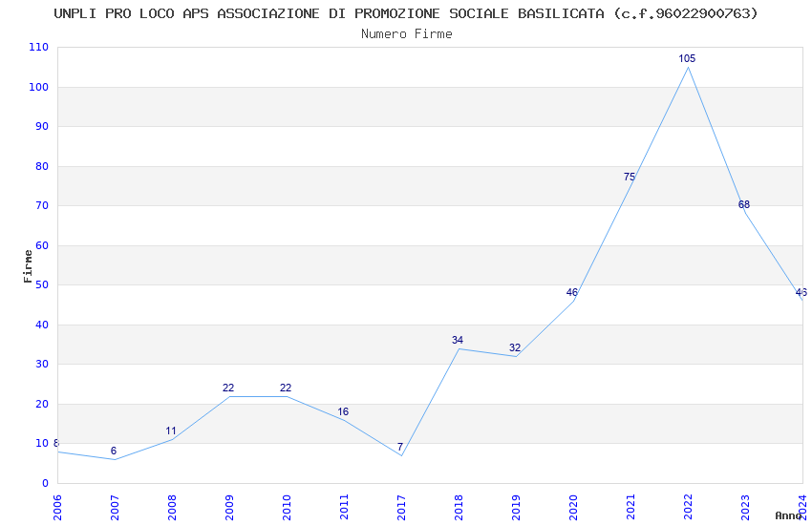Click the data value 105 at the peak
Image resolution: width=812 pixels, height=525 pixels.
pos(687,58)
